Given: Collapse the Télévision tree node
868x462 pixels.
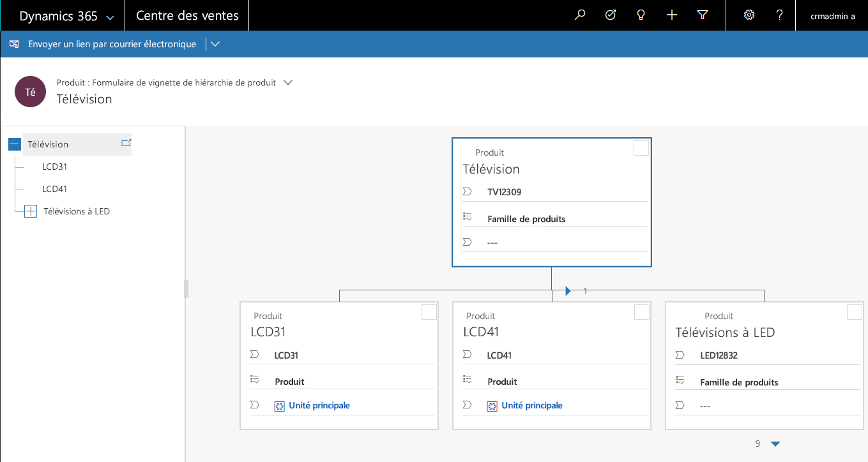Looking at the screenshot, I should pyautogui.click(x=15, y=145).
